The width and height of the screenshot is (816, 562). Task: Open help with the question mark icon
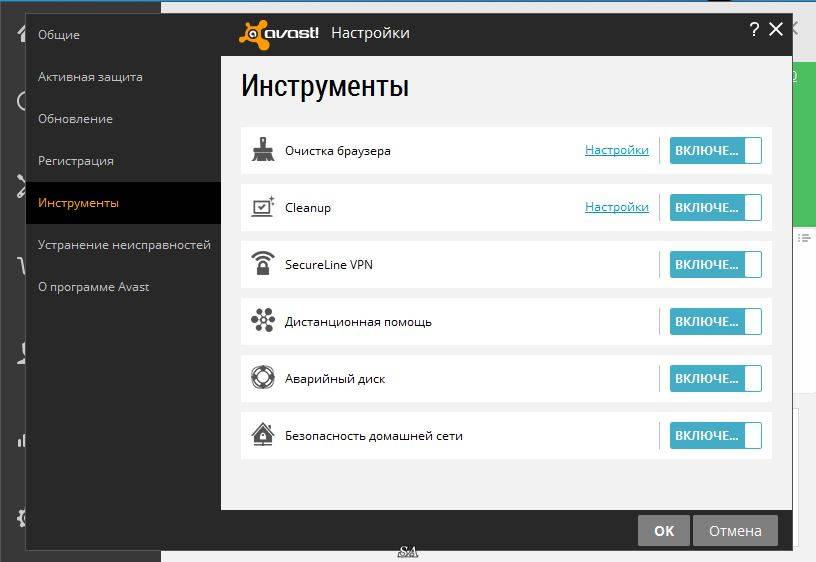(754, 29)
